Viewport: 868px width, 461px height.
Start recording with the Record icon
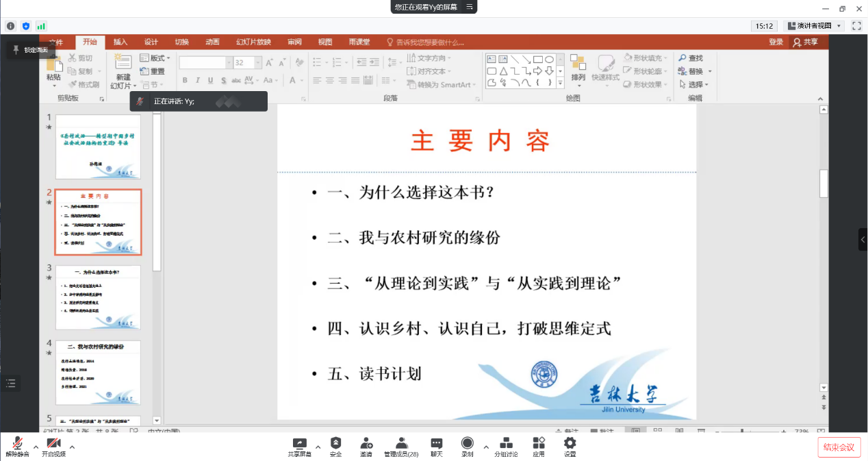click(468, 446)
